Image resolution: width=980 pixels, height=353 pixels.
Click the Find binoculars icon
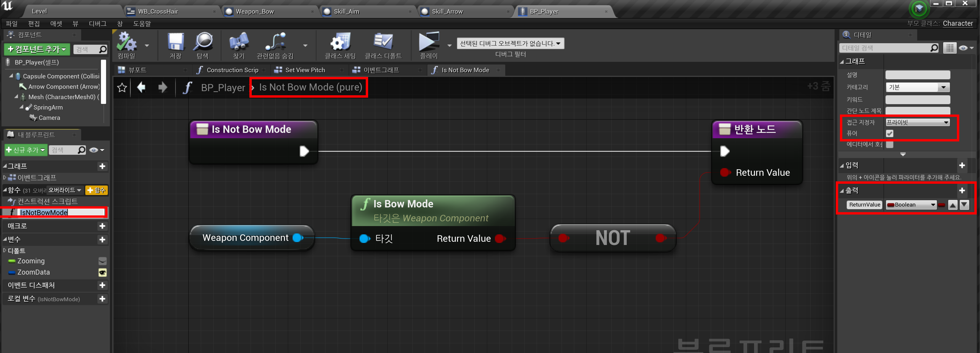[239, 42]
